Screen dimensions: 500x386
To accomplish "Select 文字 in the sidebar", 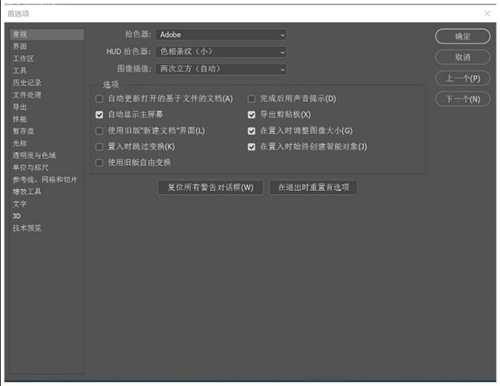I will 20,204.
